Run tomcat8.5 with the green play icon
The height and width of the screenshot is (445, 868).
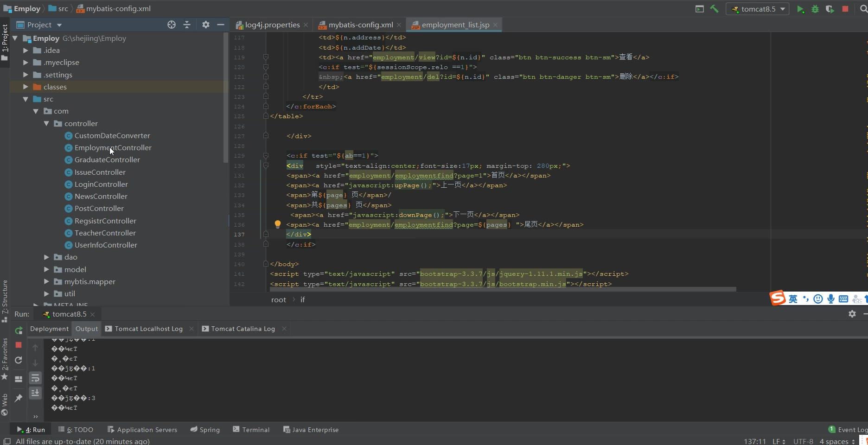pos(800,9)
